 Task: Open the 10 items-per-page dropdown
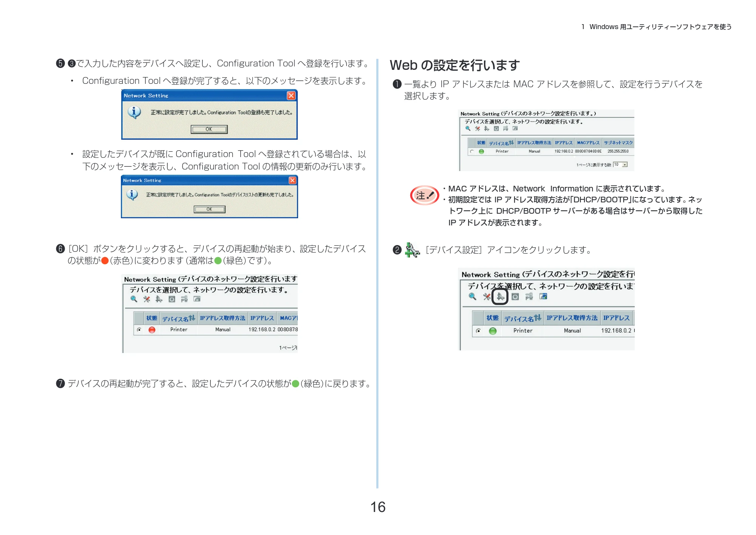620,165
